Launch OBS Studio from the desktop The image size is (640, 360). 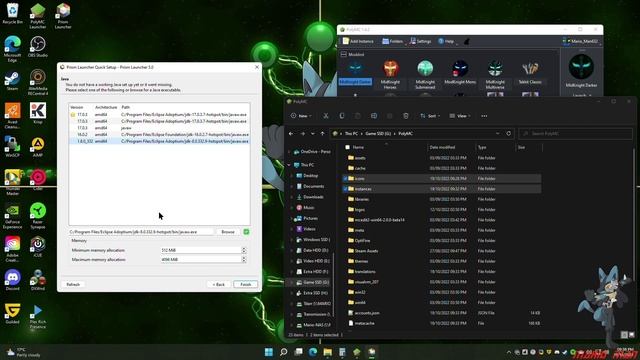pos(38,47)
